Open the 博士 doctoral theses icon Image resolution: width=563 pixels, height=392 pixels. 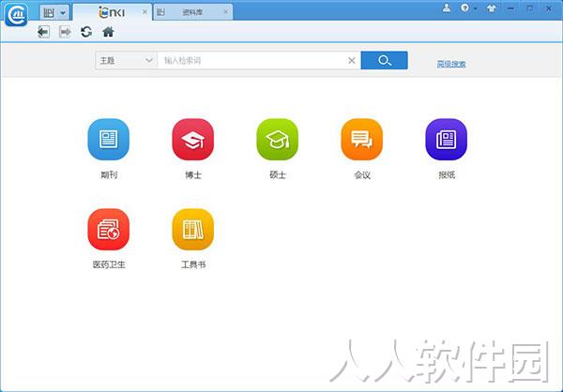(x=192, y=140)
